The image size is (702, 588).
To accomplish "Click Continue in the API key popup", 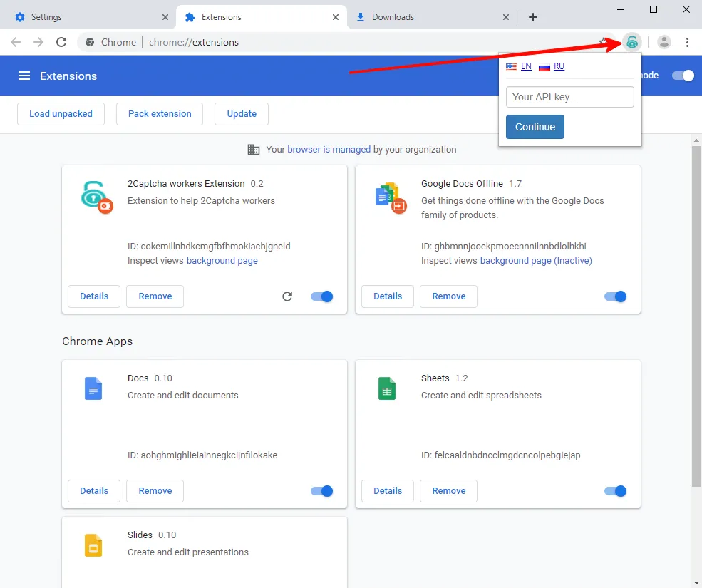I will (x=535, y=127).
